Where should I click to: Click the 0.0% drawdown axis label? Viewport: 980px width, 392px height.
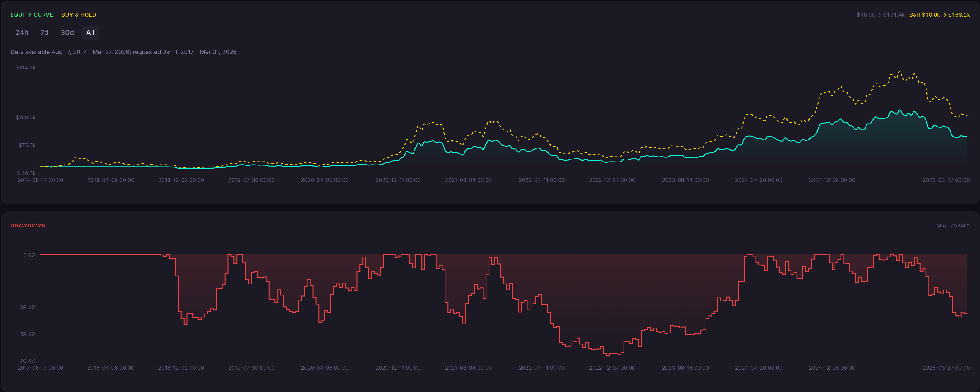[x=29, y=255]
